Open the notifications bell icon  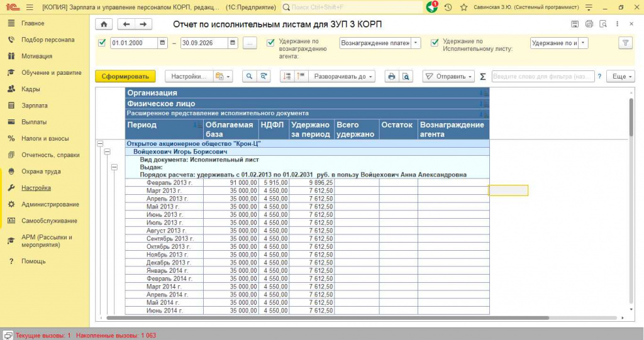[431, 7]
